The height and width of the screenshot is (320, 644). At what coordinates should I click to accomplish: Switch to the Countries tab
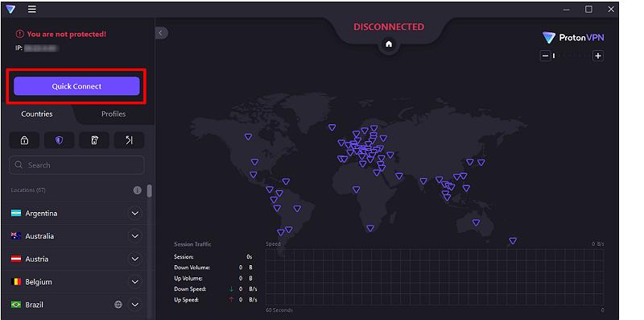click(37, 114)
